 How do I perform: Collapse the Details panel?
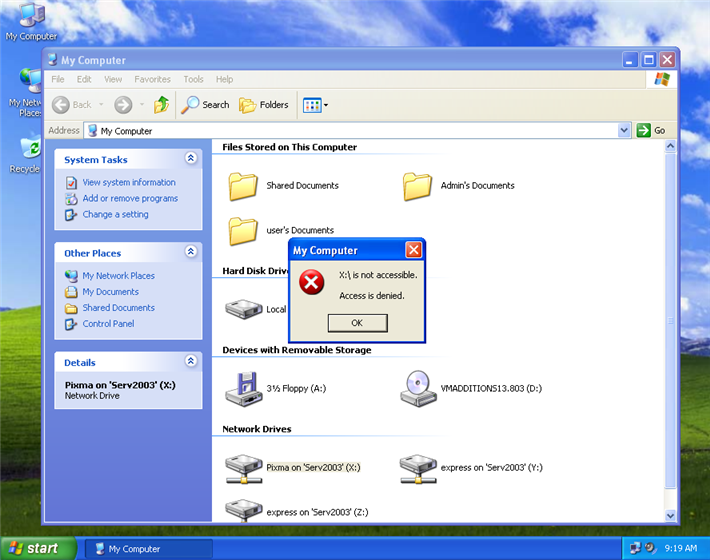point(191,362)
